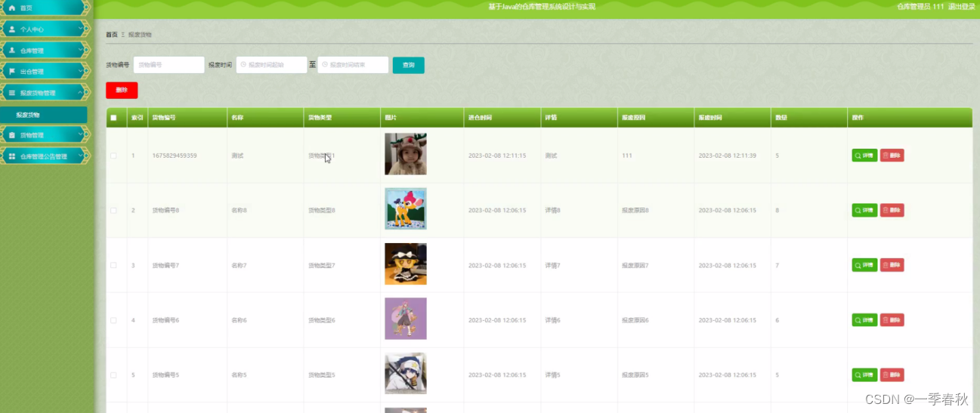Click 删除 for row 货物编号7
Screen dimensions: 980x413
(892, 265)
